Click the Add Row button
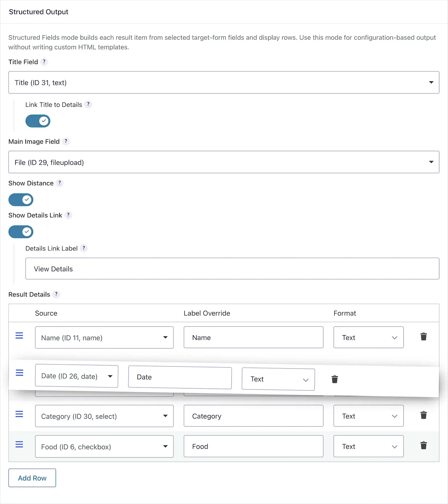 click(32, 478)
